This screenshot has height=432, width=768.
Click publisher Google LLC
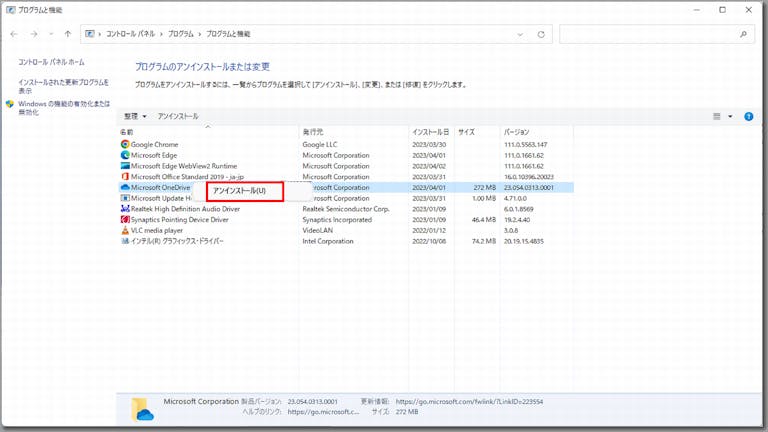[x=320, y=144]
